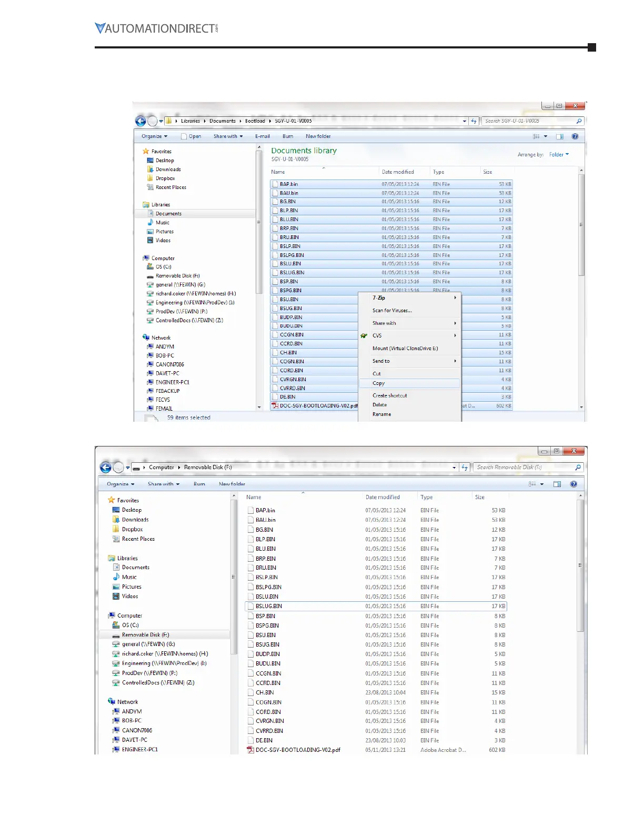Screen dimensions: 644x834
Task: Toggle preview pane icon in top window
Action: 560,136
